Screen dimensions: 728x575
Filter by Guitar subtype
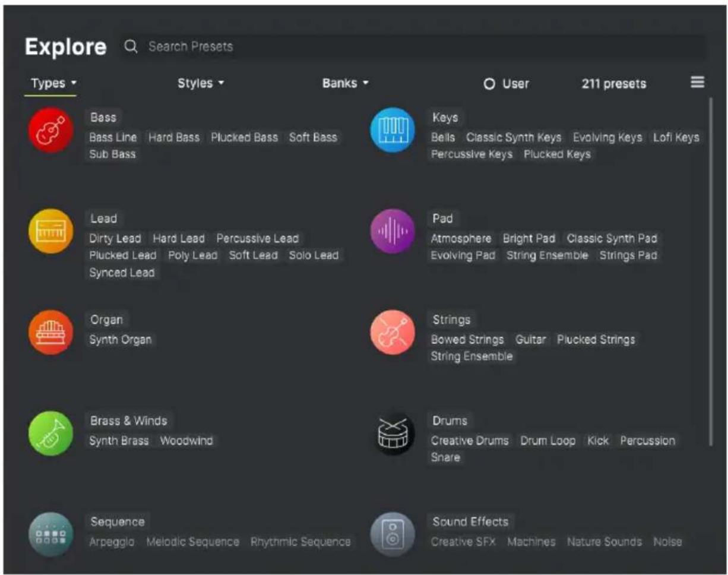pyautogui.click(x=530, y=340)
